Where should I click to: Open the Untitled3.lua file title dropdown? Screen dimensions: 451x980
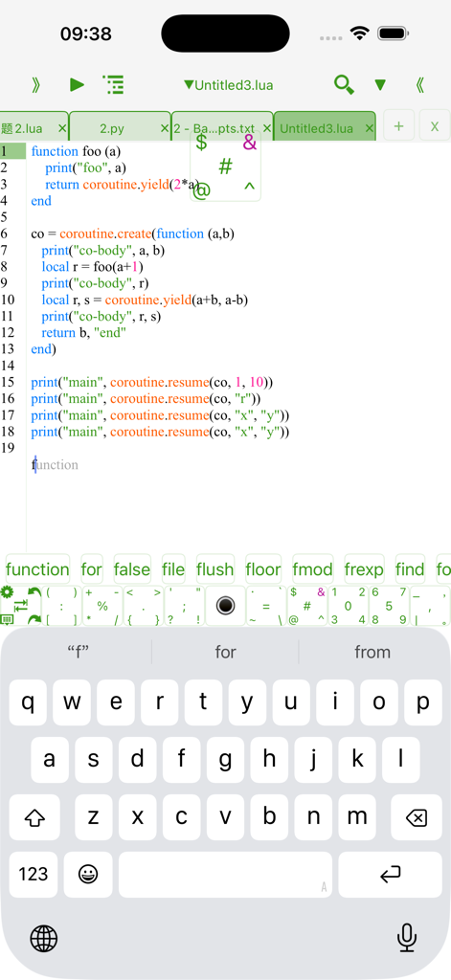[x=228, y=85]
